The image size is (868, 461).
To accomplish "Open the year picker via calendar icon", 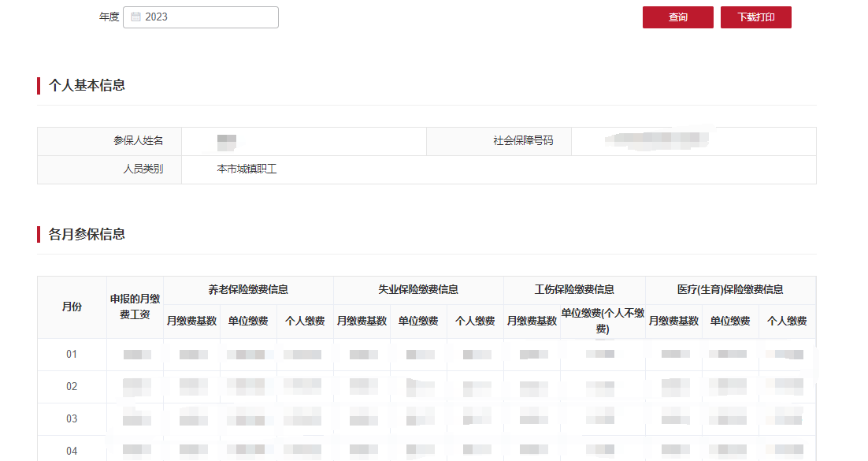I will tap(138, 17).
